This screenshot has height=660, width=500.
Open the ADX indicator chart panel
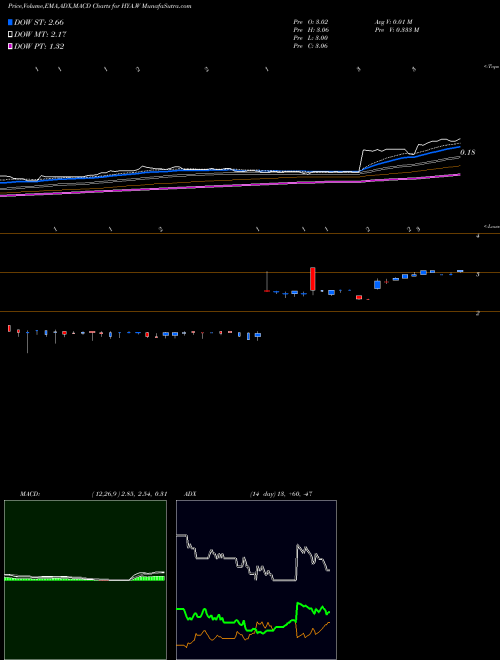(x=256, y=580)
